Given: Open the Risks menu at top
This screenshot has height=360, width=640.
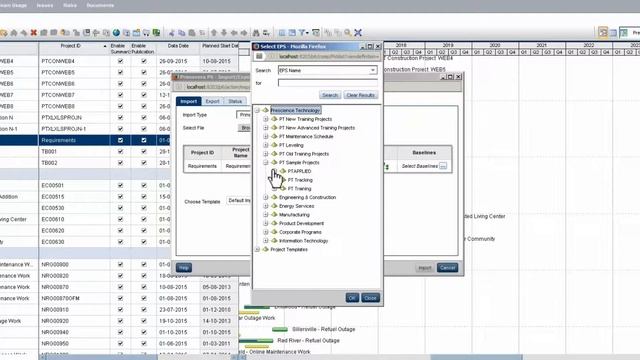Looking at the screenshot, I should pos(70,5).
